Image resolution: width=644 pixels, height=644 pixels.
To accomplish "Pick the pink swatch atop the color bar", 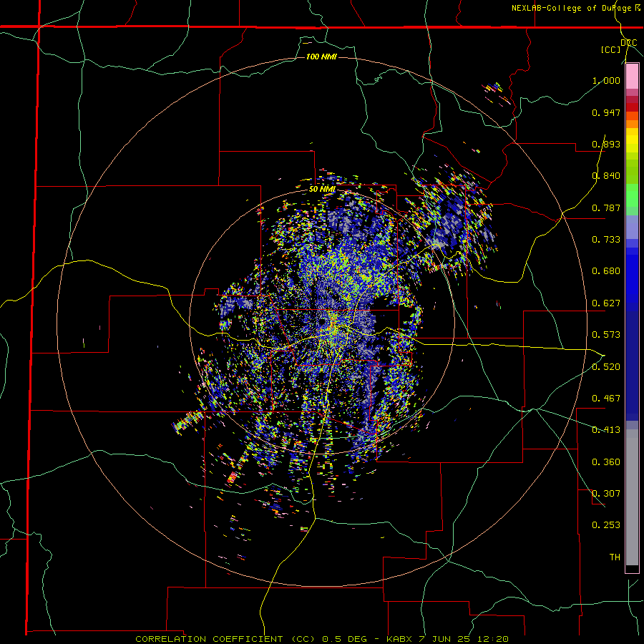I will coord(632,77).
